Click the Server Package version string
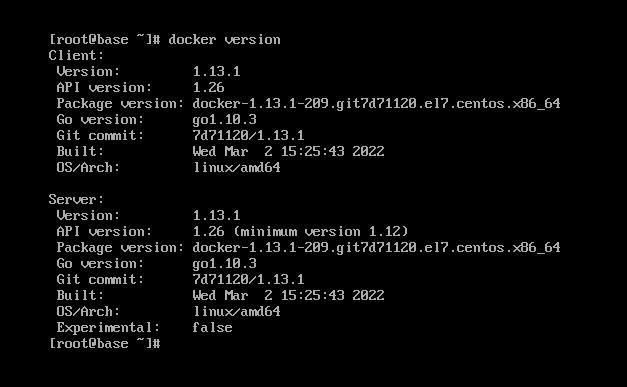Screen dimensions: 627x387 pos(376,248)
